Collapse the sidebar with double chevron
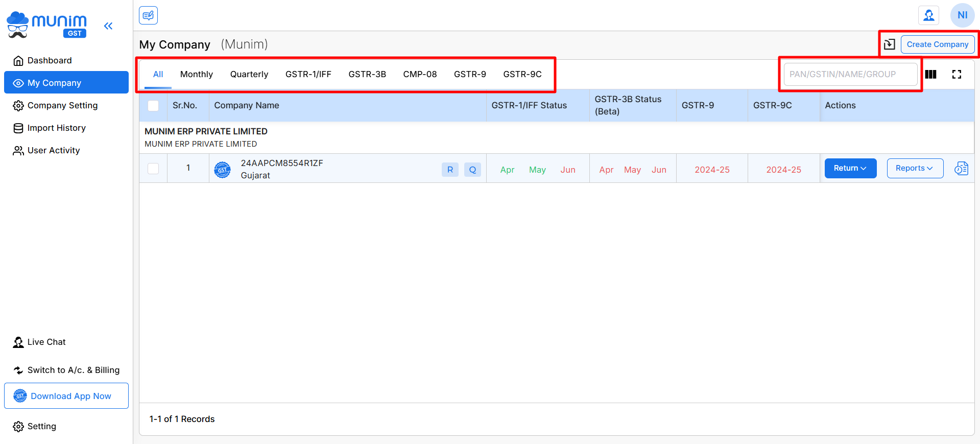 [x=108, y=26]
